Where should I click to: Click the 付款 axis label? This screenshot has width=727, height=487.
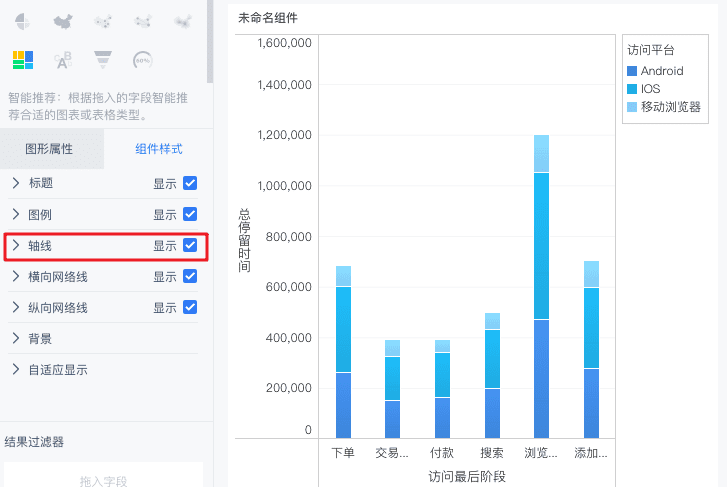tap(442, 453)
